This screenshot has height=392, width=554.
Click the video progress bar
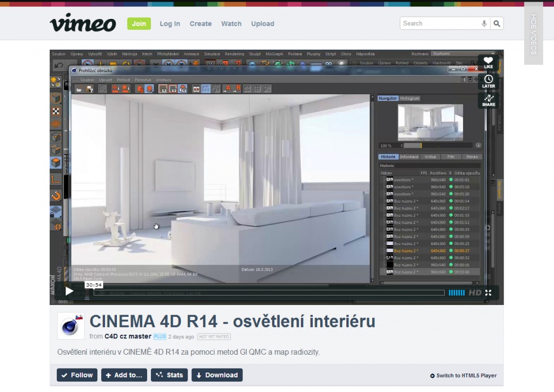click(269, 293)
